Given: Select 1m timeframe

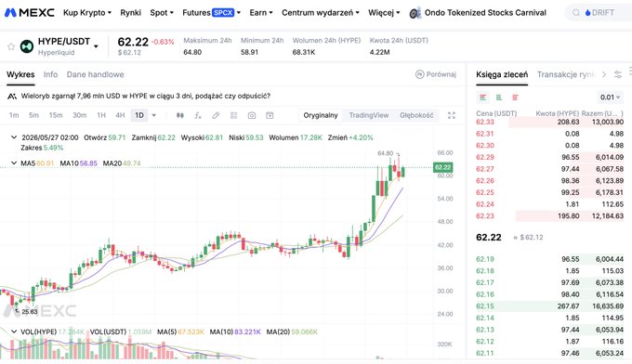Looking at the screenshot, I should (x=14, y=115).
